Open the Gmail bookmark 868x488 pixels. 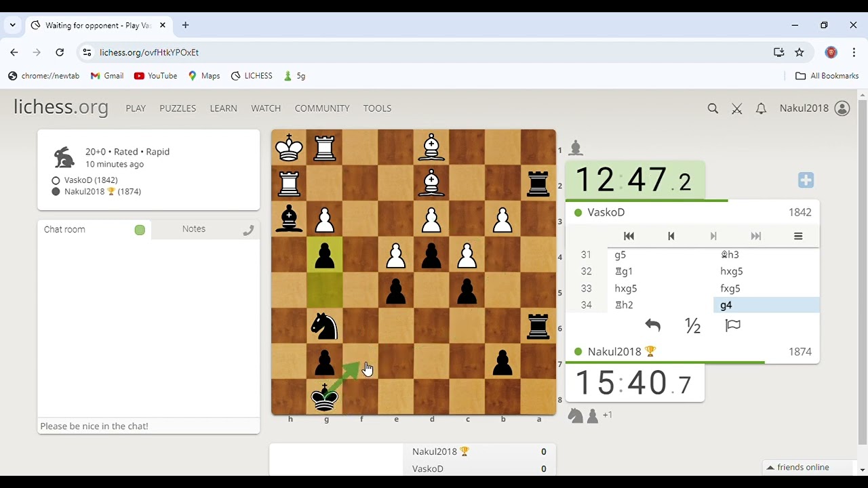(107, 76)
